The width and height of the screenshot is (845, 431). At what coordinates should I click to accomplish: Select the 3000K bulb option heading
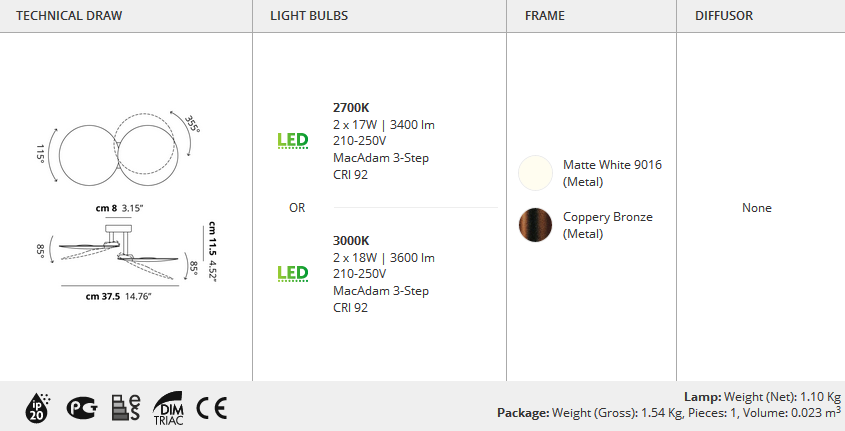(x=351, y=241)
